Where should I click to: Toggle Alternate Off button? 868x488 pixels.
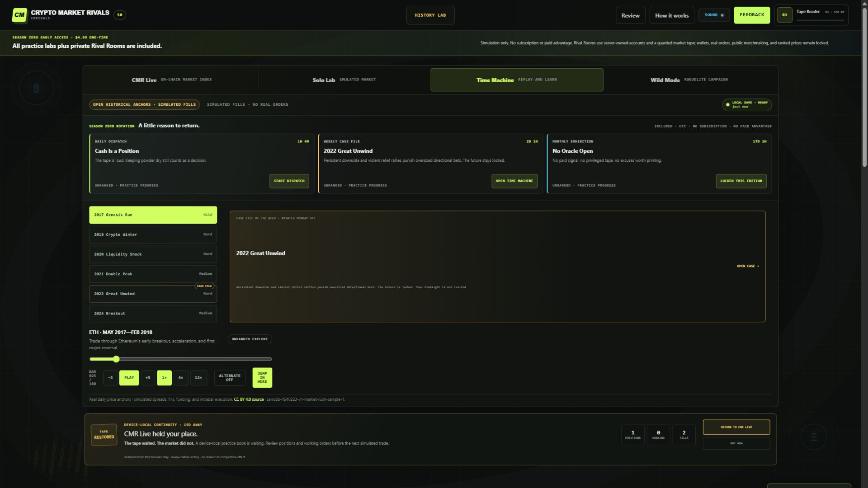click(x=230, y=378)
